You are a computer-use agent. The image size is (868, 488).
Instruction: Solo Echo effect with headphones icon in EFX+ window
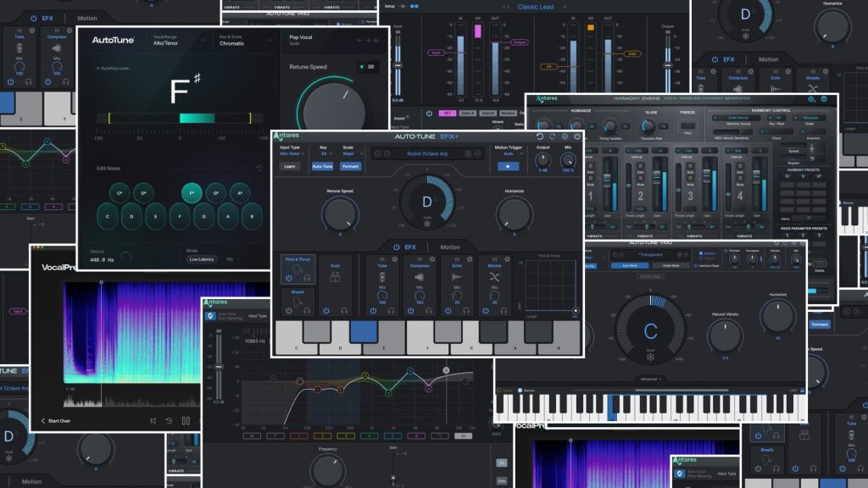point(466,311)
